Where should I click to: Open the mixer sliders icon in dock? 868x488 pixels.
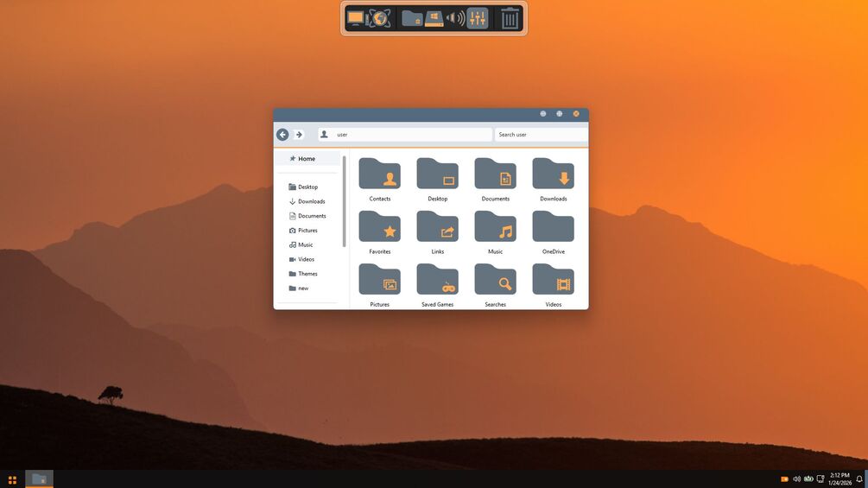coord(477,18)
